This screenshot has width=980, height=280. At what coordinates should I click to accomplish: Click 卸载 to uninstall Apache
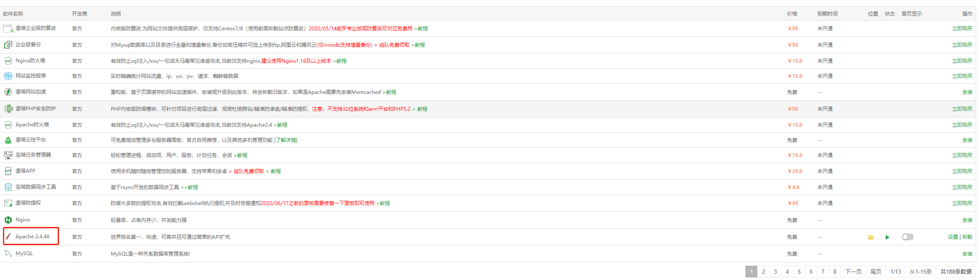point(967,237)
